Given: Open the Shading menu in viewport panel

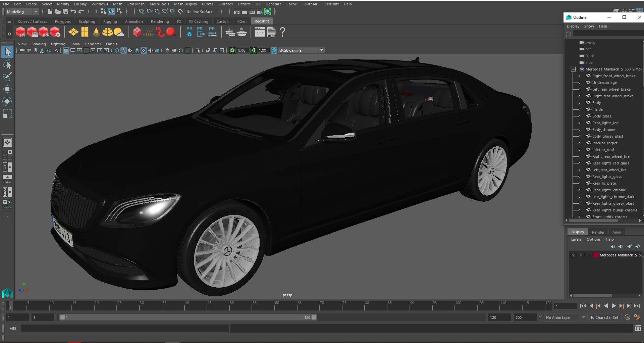Looking at the screenshot, I should coord(39,44).
